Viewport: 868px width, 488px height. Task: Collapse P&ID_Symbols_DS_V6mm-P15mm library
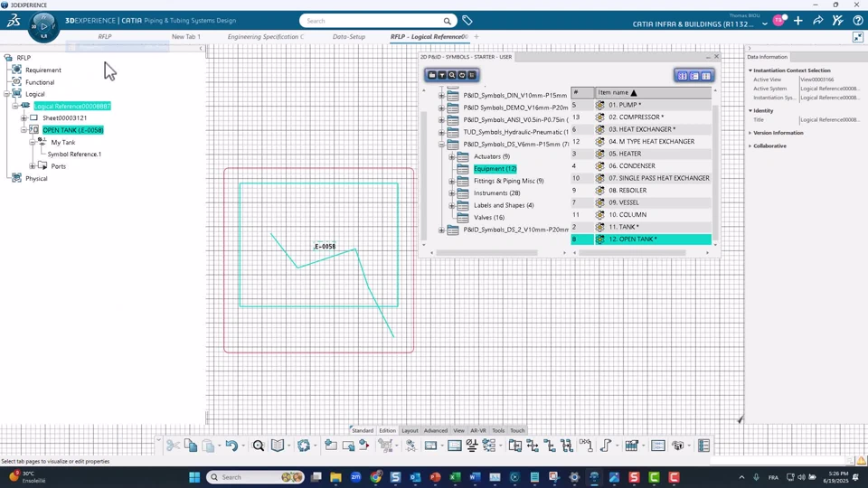pos(442,145)
